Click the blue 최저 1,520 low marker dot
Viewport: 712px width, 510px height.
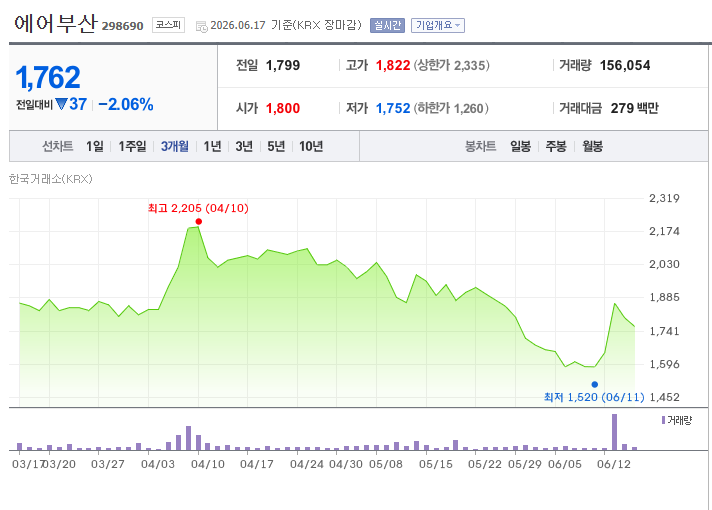pyautogui.click(x=594, y=385)
